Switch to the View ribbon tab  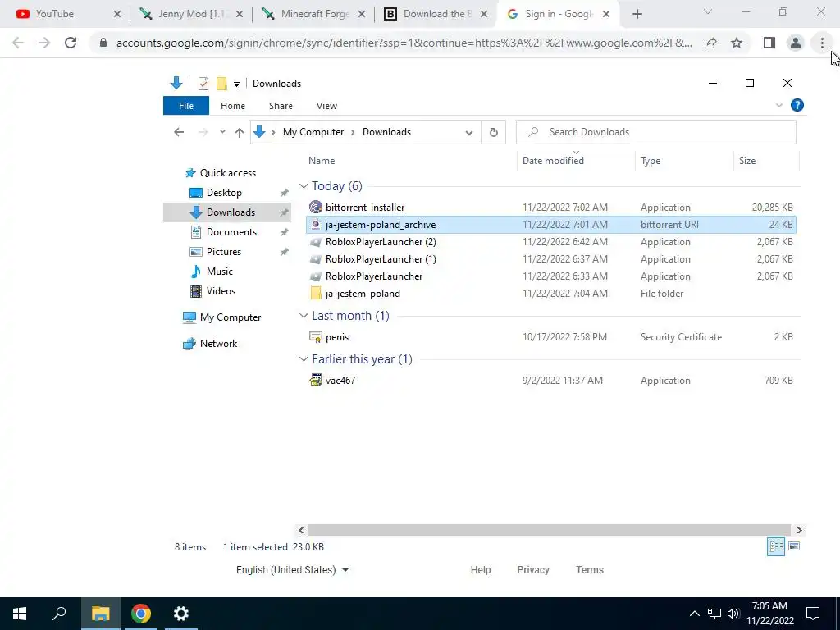click(x=326, y=106)
